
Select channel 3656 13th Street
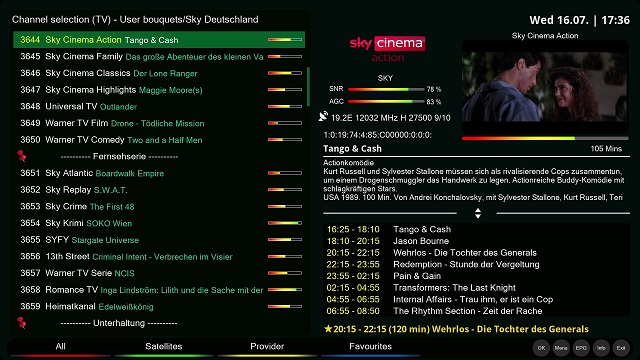point(159,256)
